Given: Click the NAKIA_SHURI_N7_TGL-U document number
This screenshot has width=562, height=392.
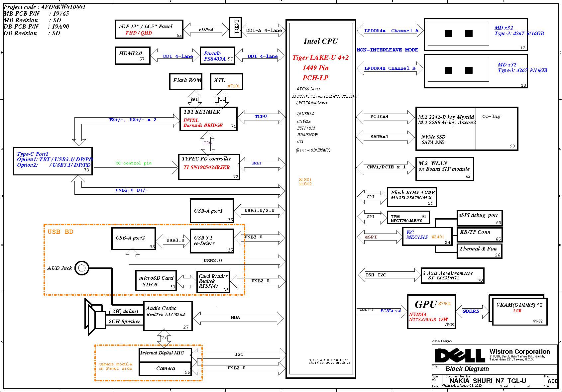Looking at the screenshot, I should (x=488, y=381).
